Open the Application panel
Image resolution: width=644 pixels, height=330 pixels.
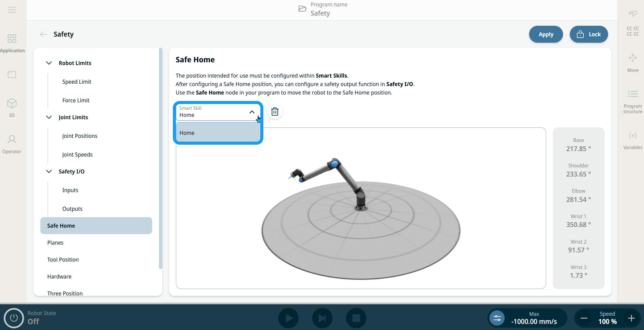coord(12,43)
